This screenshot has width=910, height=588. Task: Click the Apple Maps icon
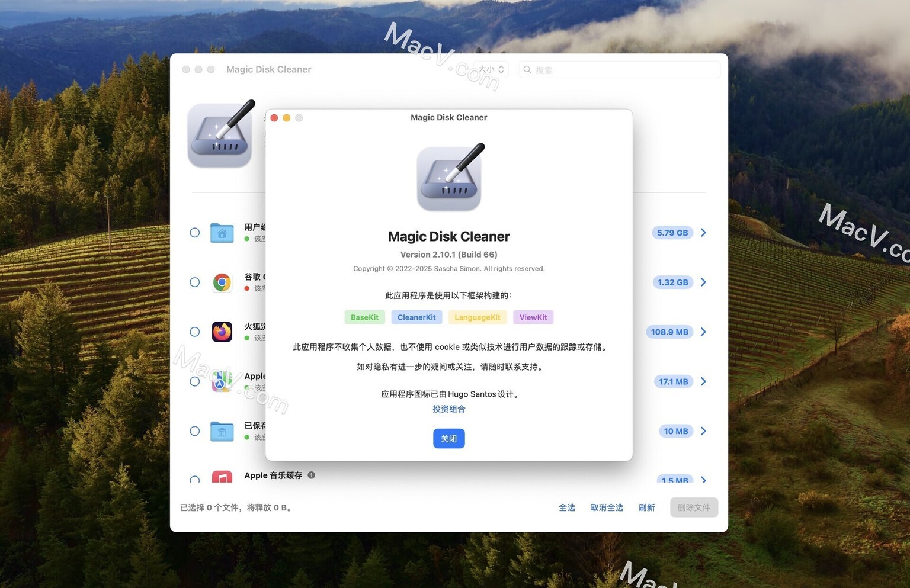pyautogui.click(x=222, y=381)
